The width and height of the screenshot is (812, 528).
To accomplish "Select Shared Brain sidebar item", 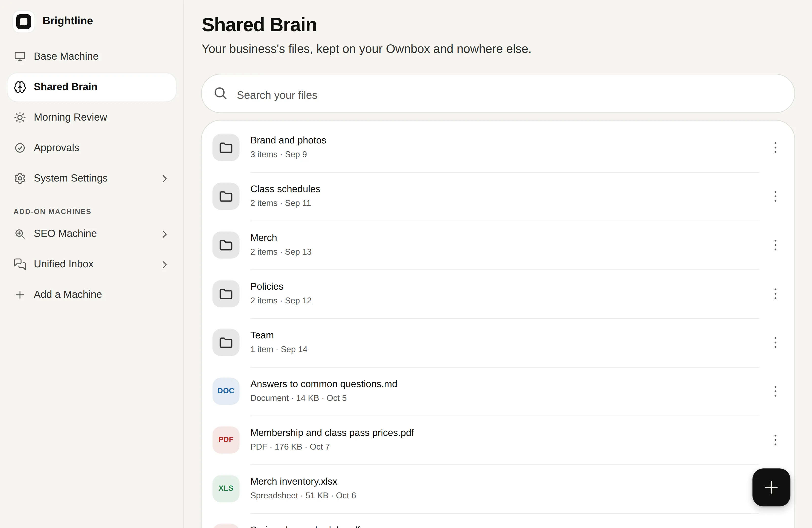I will [91, 87].
